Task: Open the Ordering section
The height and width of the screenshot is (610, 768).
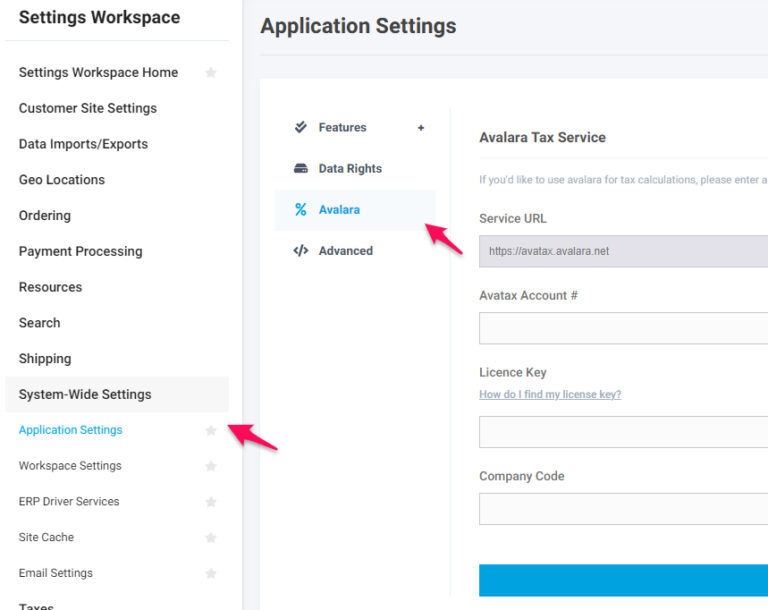Action: pyautogui.click(x=45, y=216)
